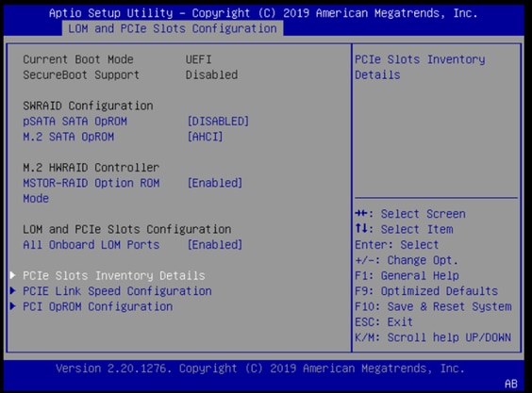
Task: Click the M.2 HWRAID Controller heading
Action: 91,168
